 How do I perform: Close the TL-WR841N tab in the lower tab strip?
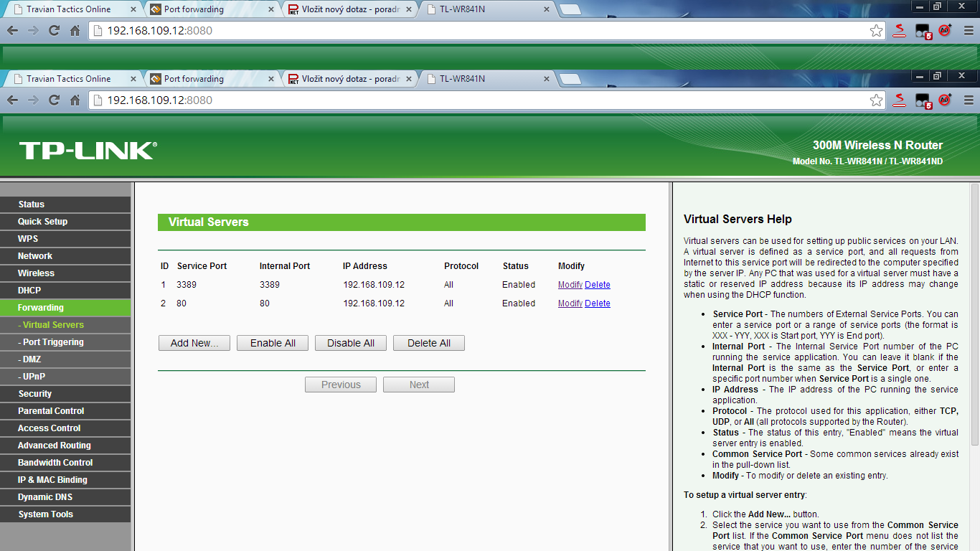pos(547,79)
